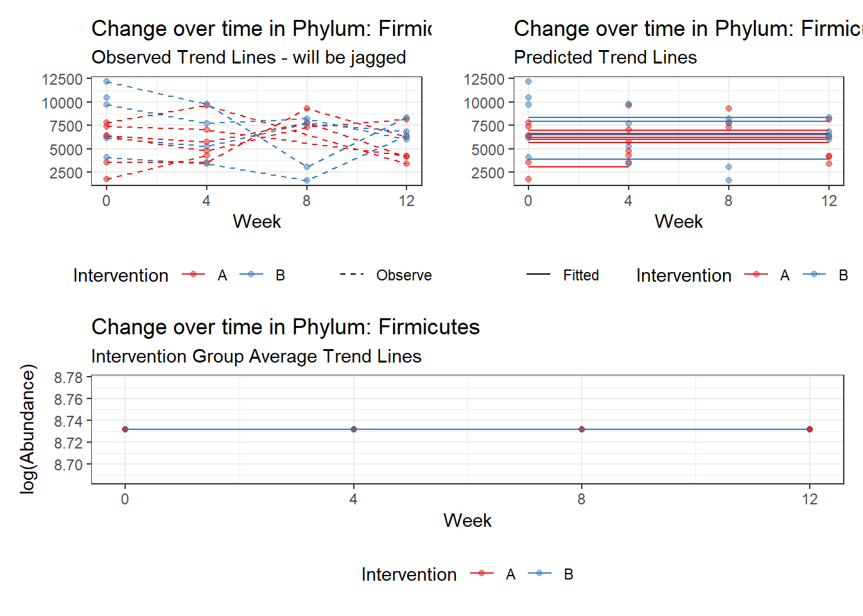Click the Week axis label under the bottom plot
The width and height of the screenshot is (863, 616).
point(467,520)
